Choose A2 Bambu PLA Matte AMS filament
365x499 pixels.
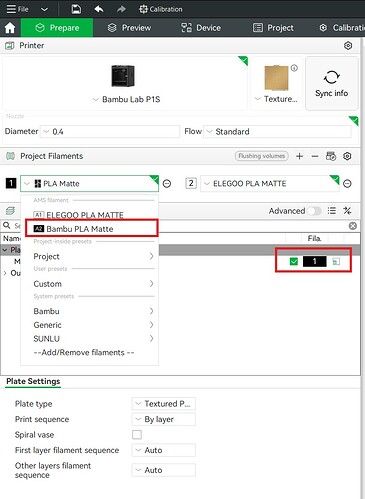pyautogui.click(x=91, y=229)
